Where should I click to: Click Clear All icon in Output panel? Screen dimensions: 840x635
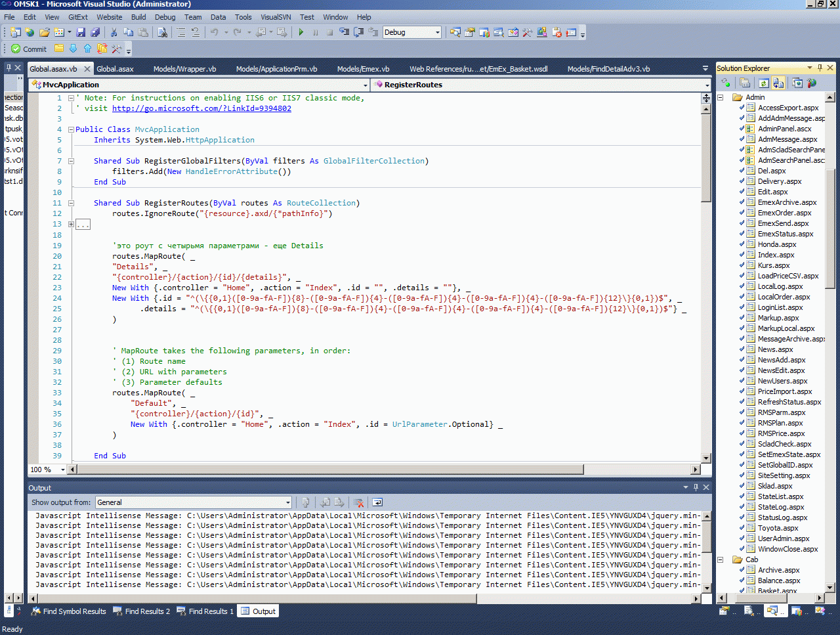click(x=359, y=502)
